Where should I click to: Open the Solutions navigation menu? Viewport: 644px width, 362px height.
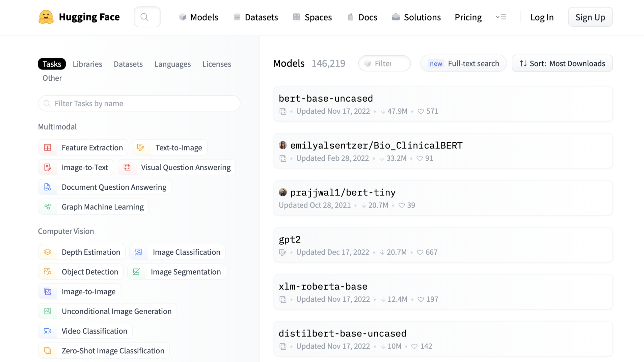pyautogui.click(x=416, y=17)
